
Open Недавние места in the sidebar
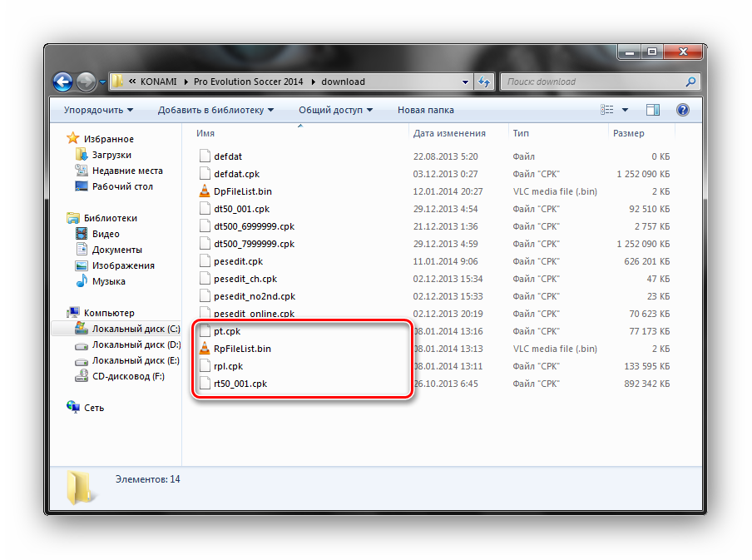coord(127,171)
